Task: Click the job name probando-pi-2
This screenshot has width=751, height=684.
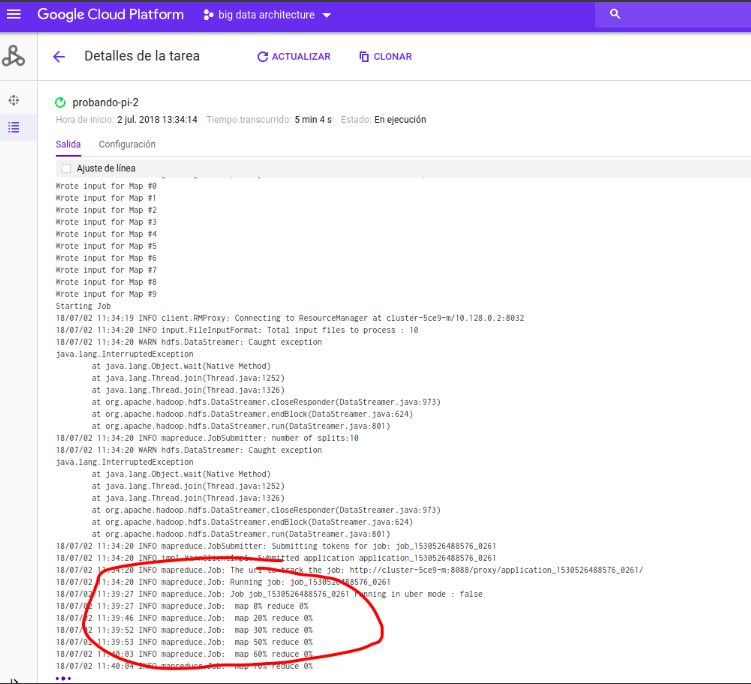Action: click(x=105, y=103)
